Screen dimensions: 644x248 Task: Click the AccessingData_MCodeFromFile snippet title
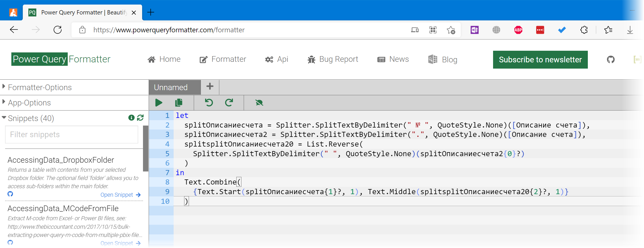(63, 208)
